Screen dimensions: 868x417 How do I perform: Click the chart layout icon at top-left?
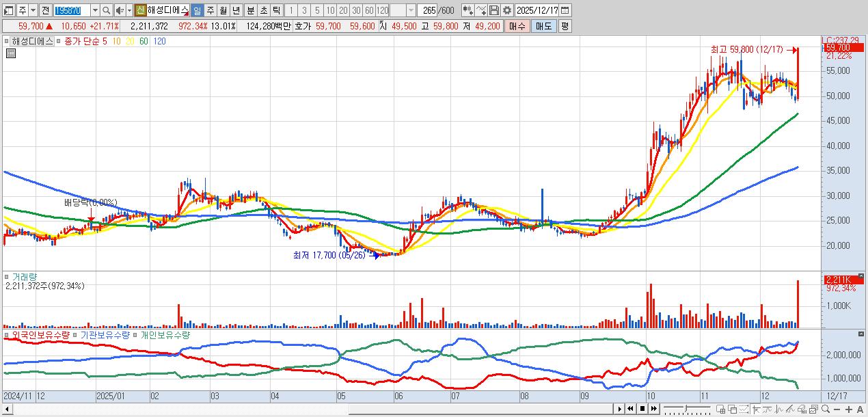point(8,10)
